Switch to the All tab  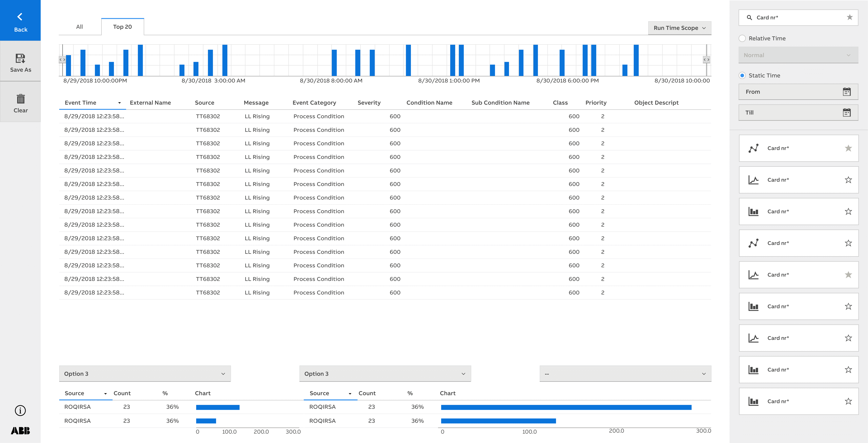[80, 27]
